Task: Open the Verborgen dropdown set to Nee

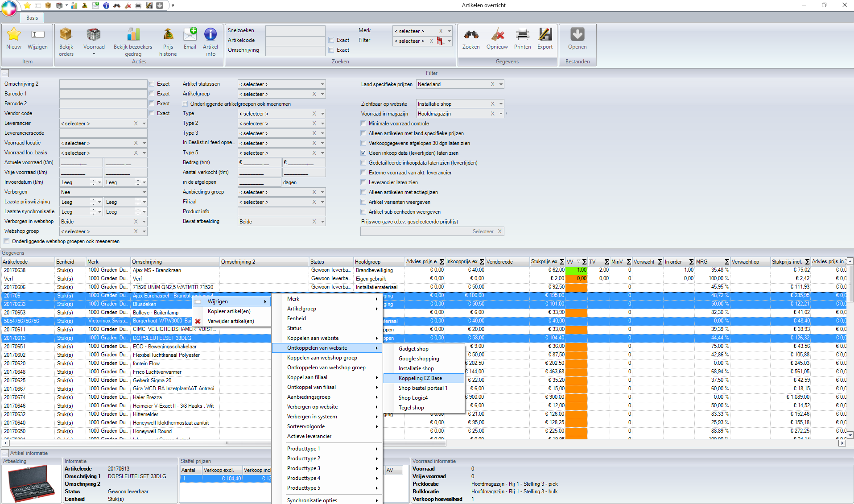Action: 144,192
